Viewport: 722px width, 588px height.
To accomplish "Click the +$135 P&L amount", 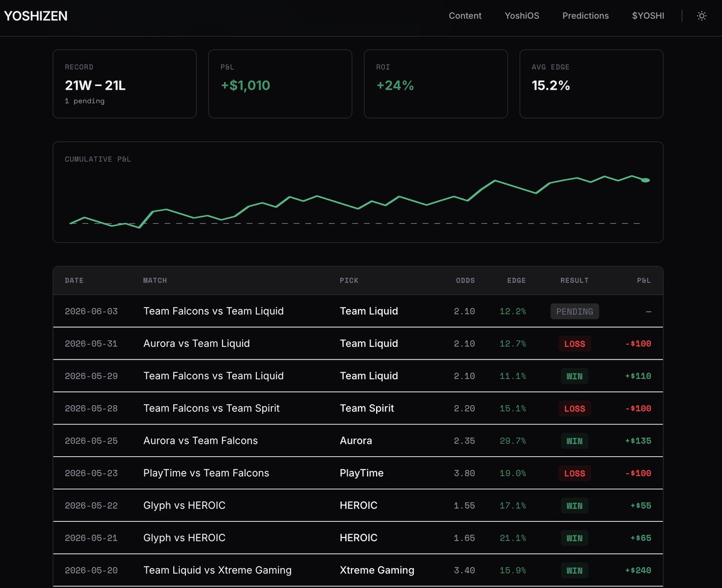I will (638, 441).
